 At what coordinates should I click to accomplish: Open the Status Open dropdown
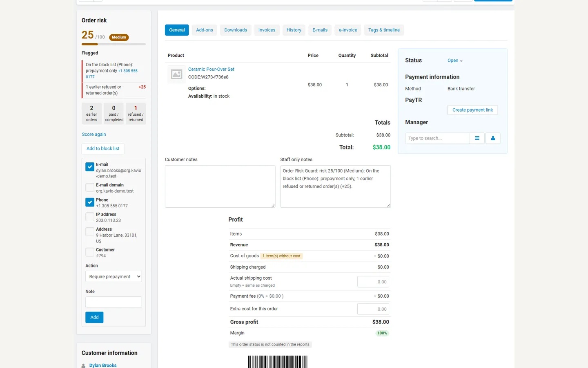[455, 61]
